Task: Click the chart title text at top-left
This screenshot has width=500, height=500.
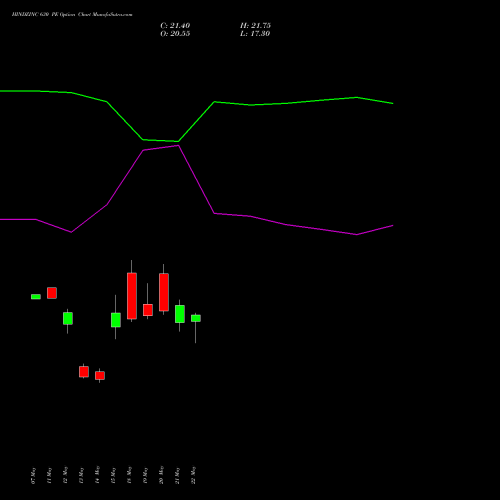Action: (72, 15)
